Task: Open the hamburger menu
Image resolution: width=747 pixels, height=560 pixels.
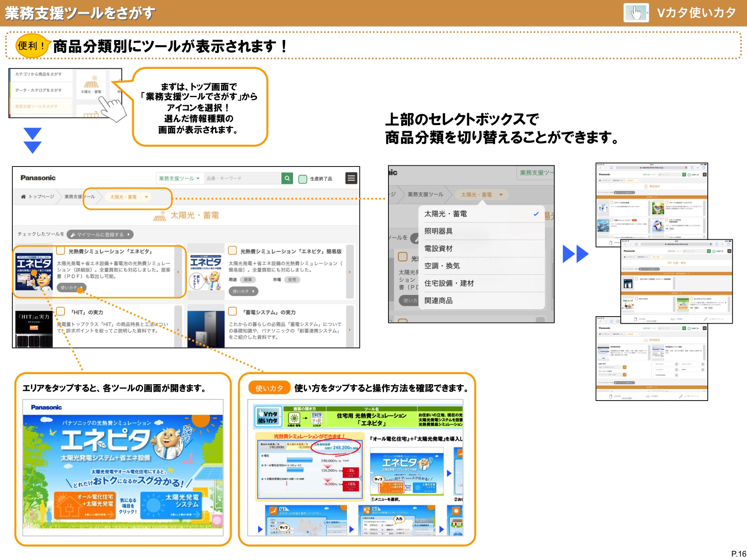Action: (x=351, y=178)
